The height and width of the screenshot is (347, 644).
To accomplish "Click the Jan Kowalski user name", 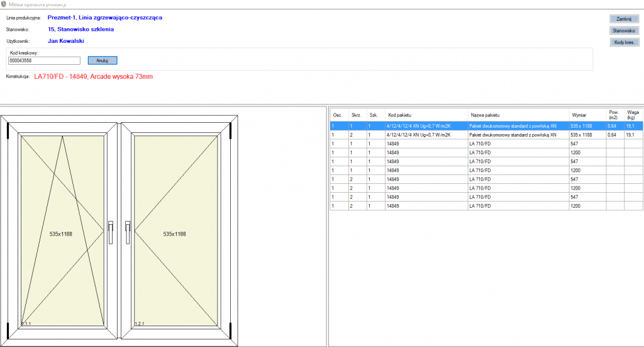I will 65,41.
